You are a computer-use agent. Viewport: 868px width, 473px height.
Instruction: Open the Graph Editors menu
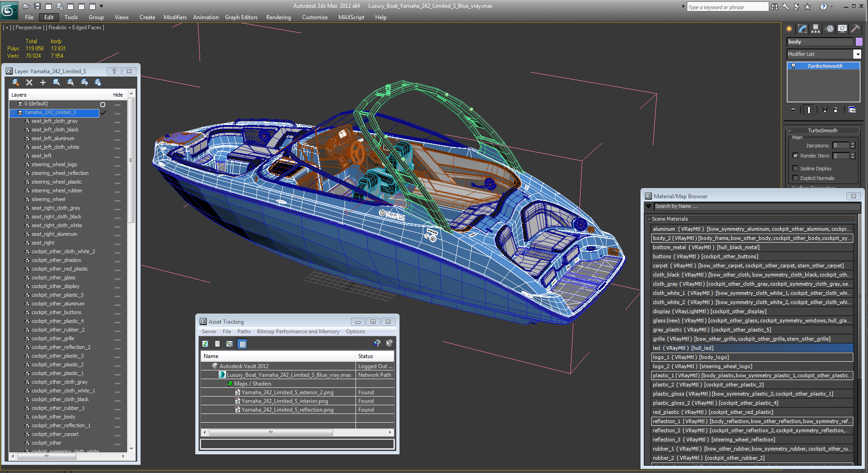pyautogui.click(x=241, y=17)
